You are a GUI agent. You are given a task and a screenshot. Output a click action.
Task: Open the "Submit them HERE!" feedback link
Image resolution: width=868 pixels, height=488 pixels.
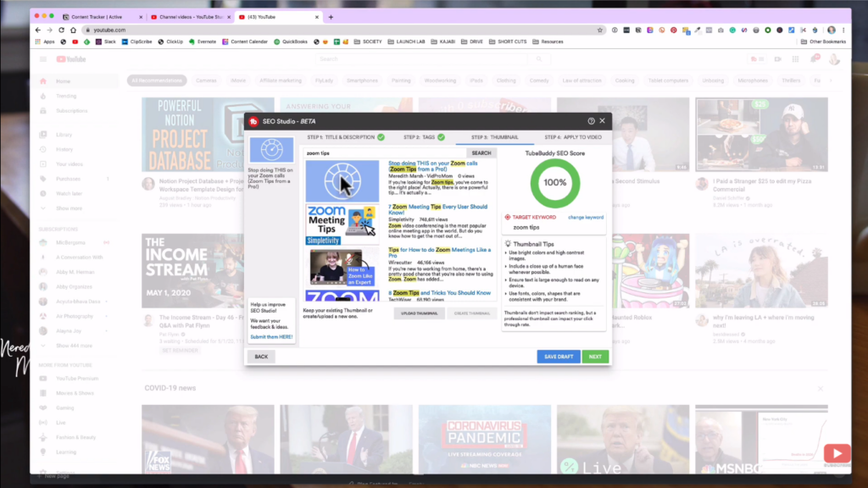click(x=271, y=337)
